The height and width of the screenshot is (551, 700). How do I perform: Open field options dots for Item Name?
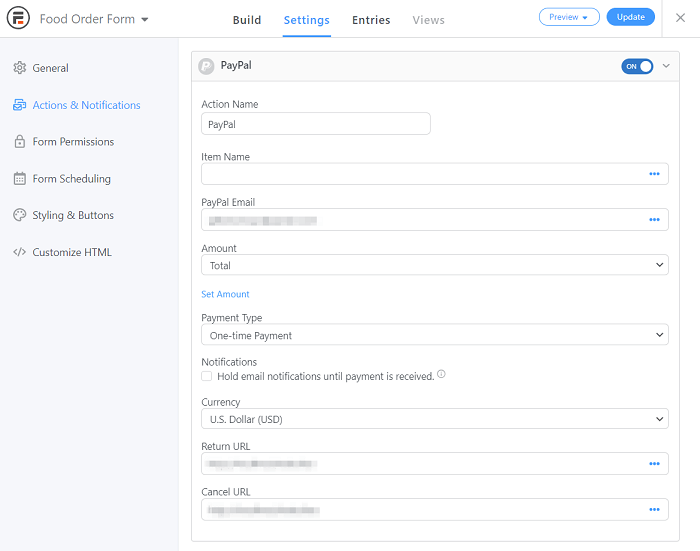coord(654,174)
